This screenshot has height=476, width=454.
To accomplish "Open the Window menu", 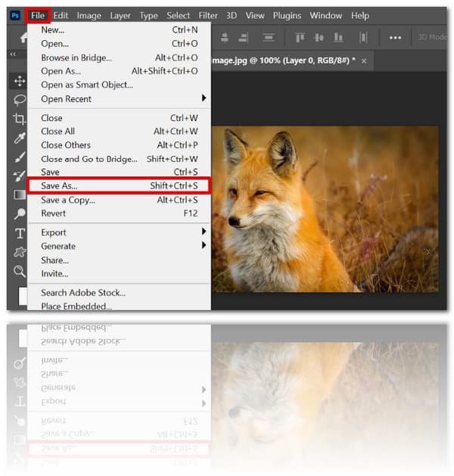I will [325, 15].
